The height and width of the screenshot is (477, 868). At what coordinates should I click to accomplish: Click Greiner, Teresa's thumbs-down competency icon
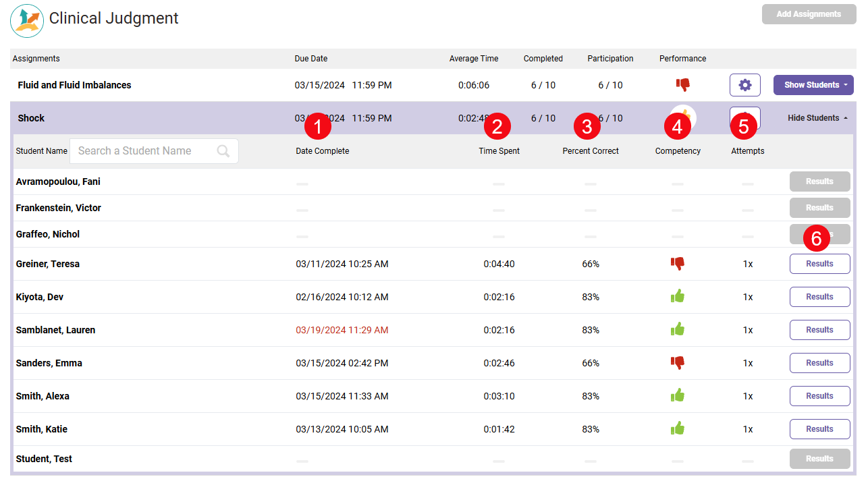(678, 263)
